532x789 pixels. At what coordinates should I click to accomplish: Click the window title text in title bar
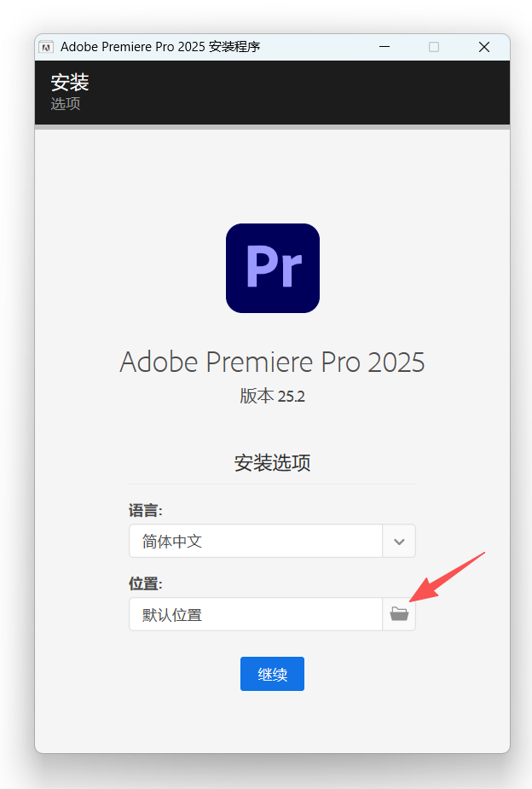[x=160, y=47]
